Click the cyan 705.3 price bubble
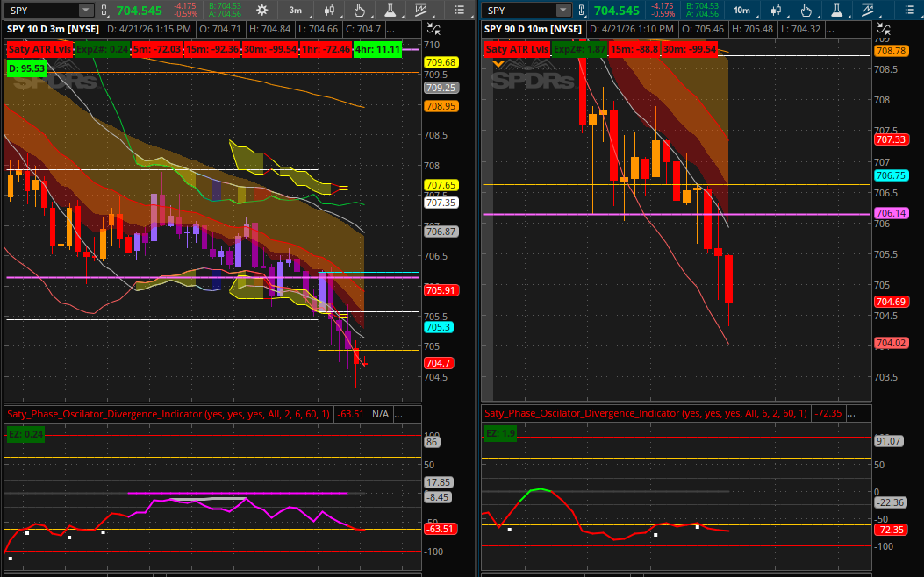 [x=439, y=327]
